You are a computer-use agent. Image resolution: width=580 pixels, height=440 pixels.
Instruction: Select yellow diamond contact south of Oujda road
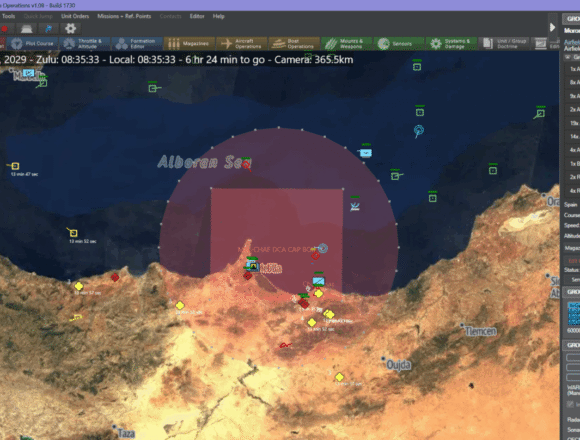click(x=339, y=377)
